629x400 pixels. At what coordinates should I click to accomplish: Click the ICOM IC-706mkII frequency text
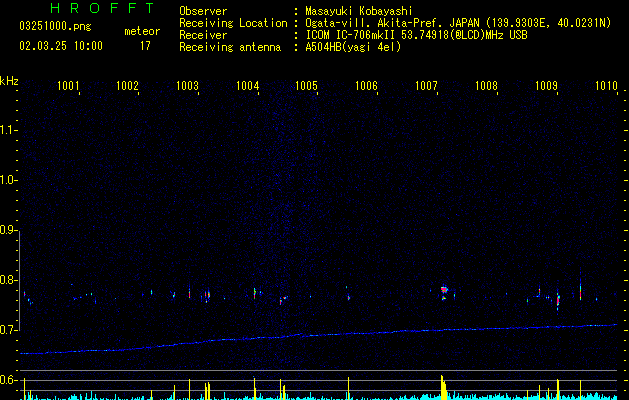416,35
